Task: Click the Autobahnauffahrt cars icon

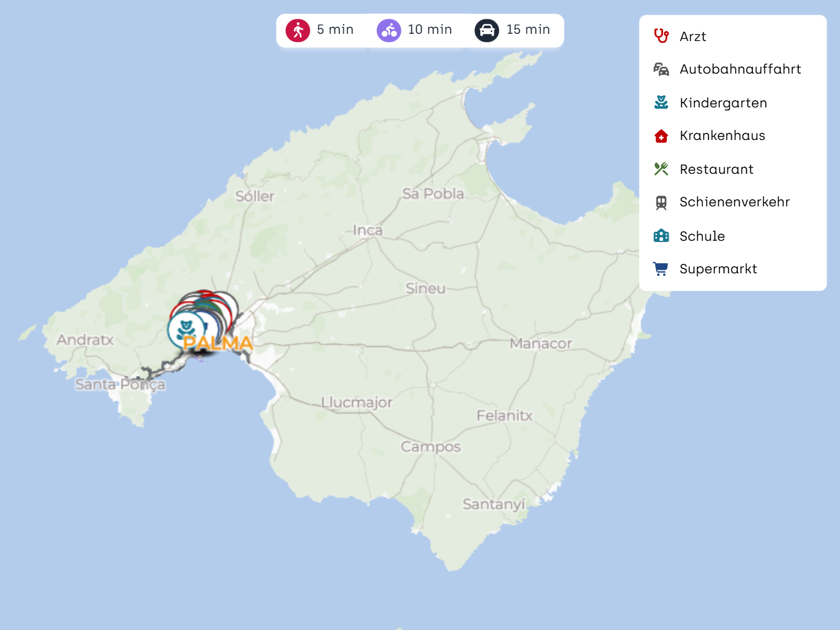Action: 661,69
